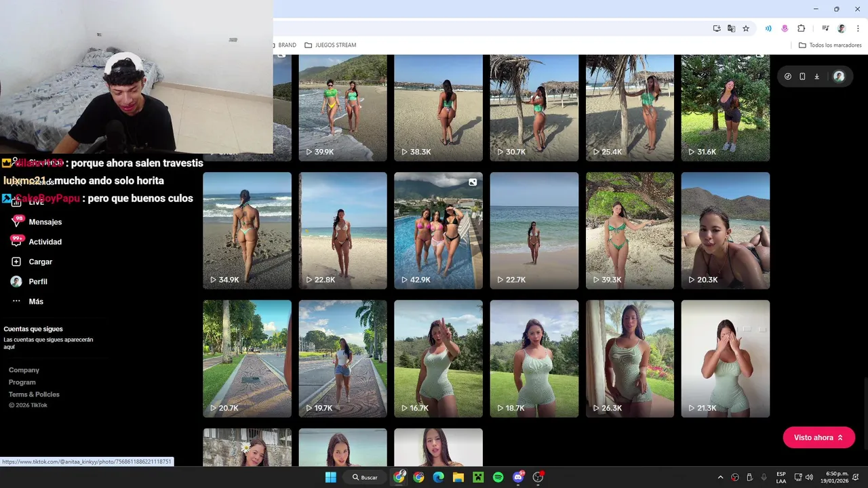Image resolution: width=868 pixels, height=488 pixels.
Task: Open the video with 21.3K views
Action: [x=726, y=359]
